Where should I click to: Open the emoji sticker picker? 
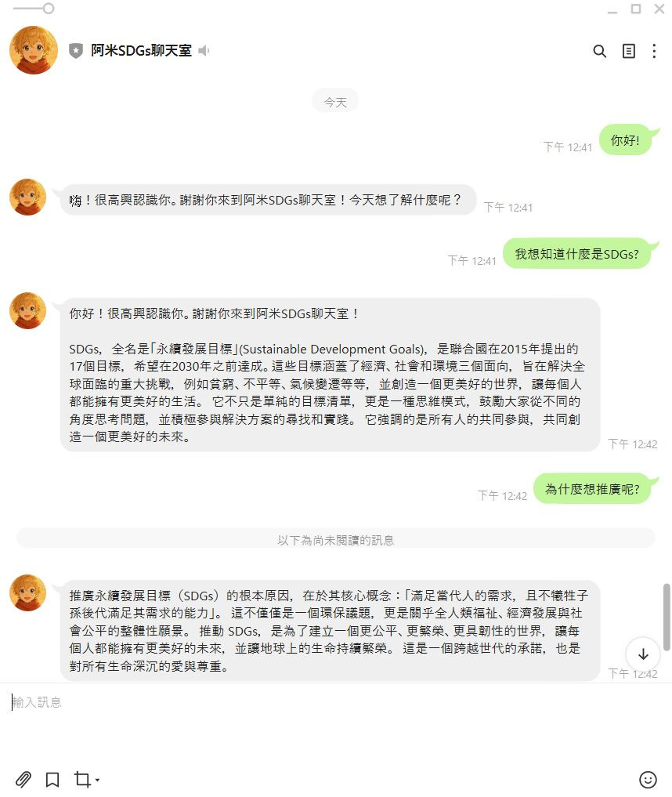pyautogui.click(x=648, y=779)
